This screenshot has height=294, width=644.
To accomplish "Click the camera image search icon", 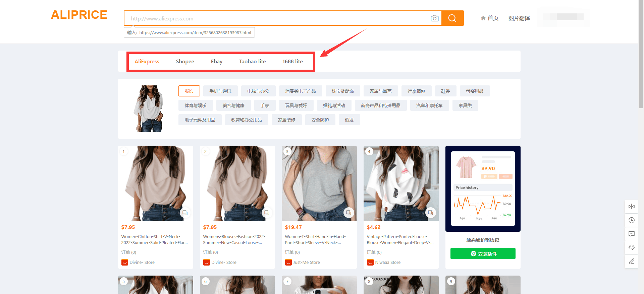I will click(x=434, y=18).
